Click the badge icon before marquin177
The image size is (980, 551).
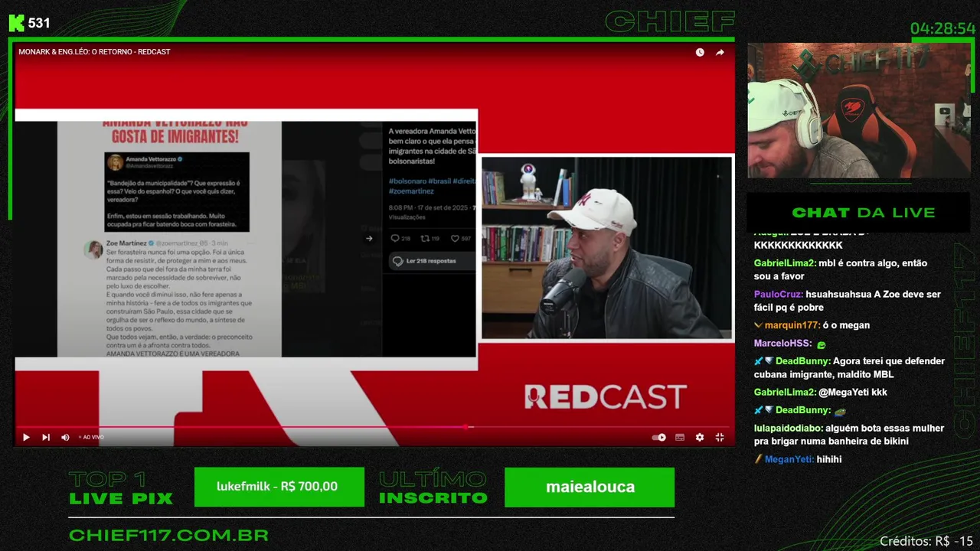[x=758, y=325]
